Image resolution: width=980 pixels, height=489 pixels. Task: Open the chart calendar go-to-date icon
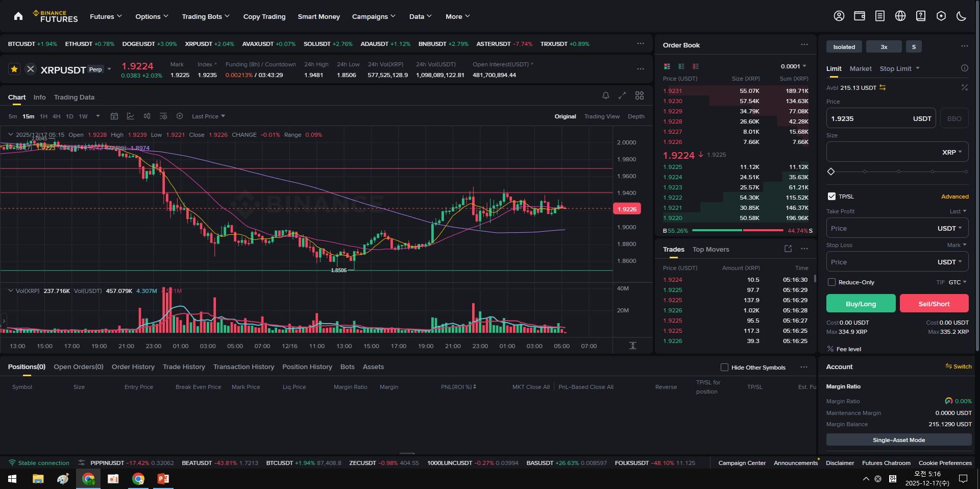pos(114,116)
